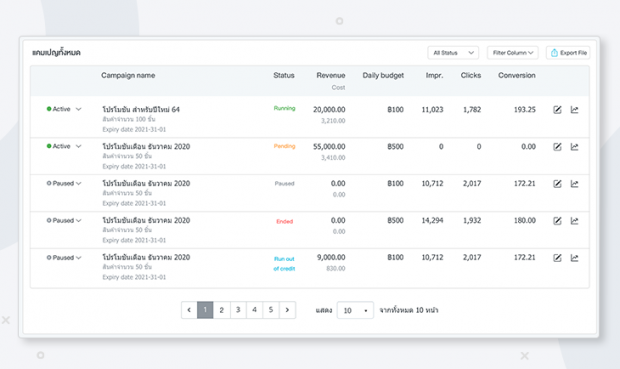Image resolution: width=620 pixels, height=369 pixels.
Task: Go to next page arrow
Action: coord(287,310)
